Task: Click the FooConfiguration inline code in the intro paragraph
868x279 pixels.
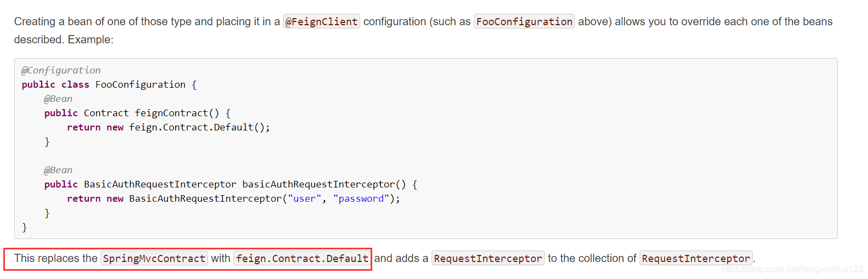Action: pos(524,21)
